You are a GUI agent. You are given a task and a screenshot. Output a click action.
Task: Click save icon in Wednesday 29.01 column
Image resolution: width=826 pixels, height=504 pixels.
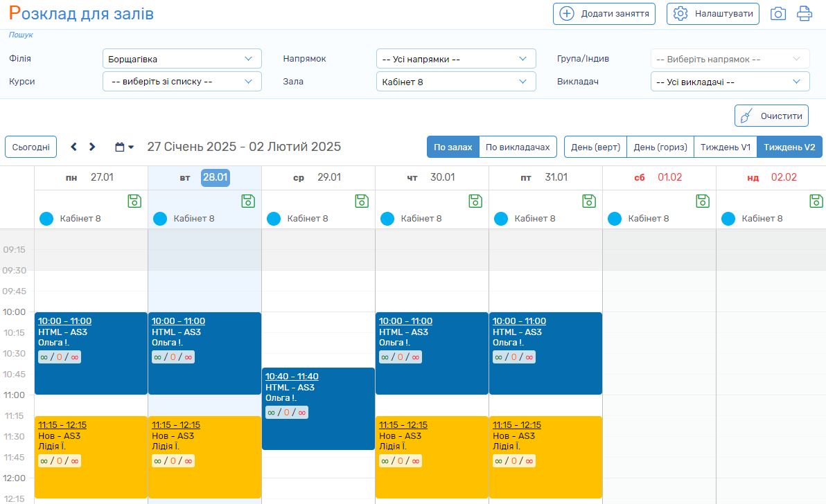tap(362, 201)
